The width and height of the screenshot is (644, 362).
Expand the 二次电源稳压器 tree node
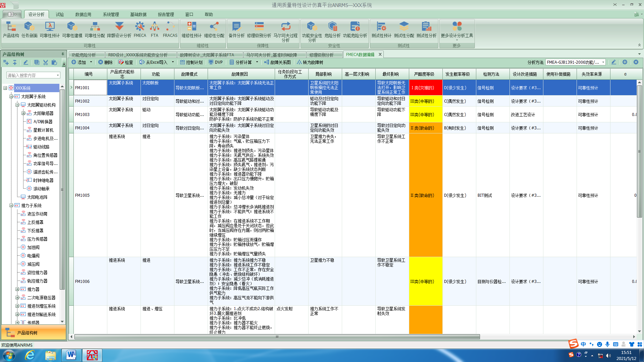click(x=17, y=298)
